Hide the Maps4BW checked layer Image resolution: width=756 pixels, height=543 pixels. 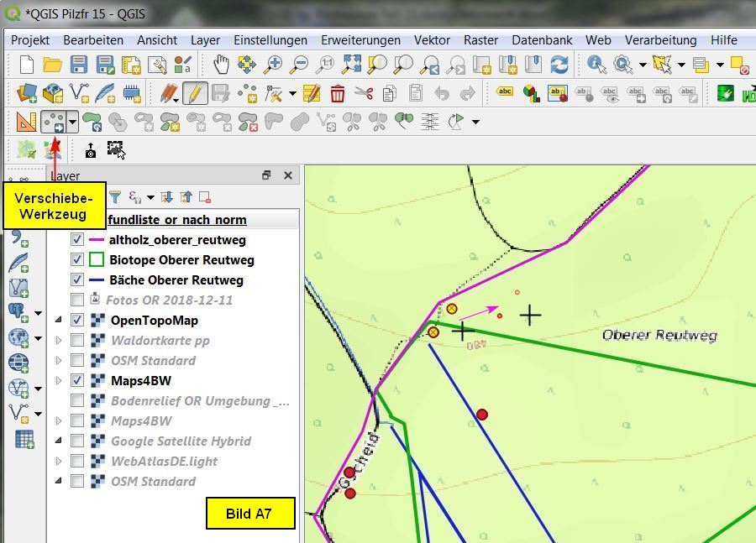[77, 380]
